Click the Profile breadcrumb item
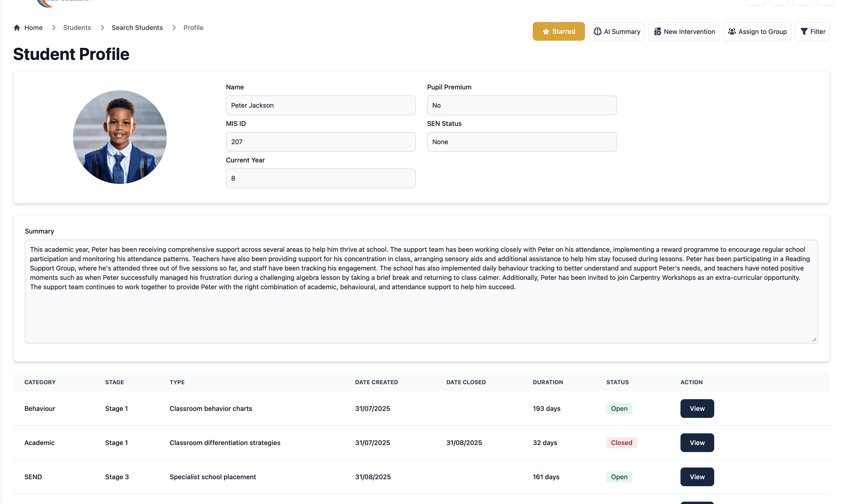Viewport: 843px width, 504px height. [193, 28]
